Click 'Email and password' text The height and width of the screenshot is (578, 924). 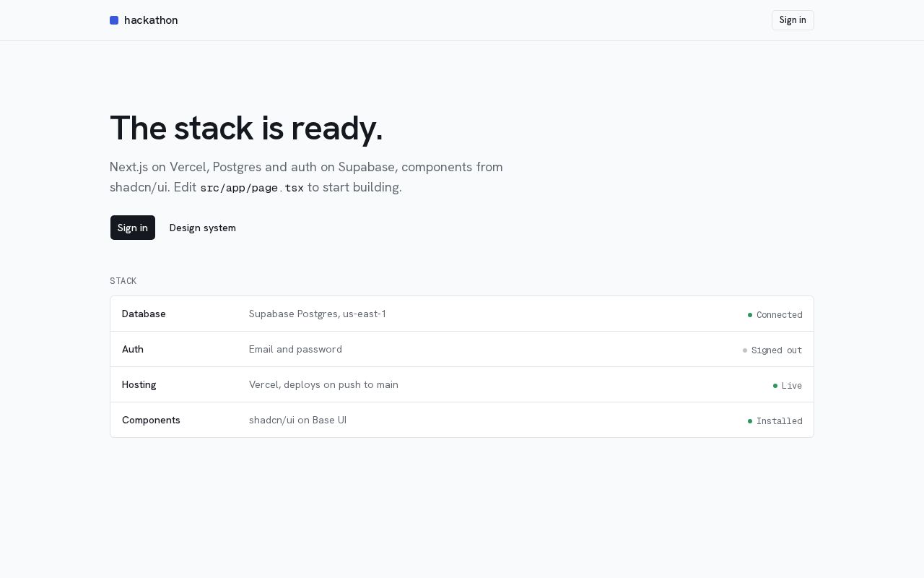tap(295, 349)
